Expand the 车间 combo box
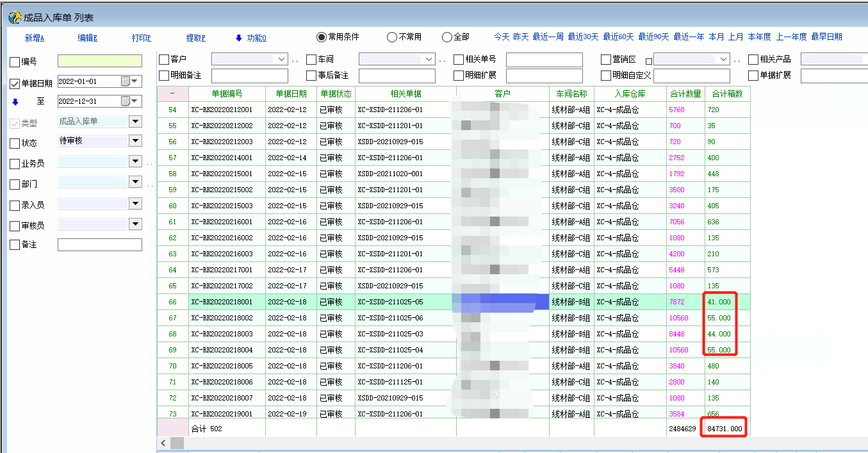The image size is (868, 453). (x=429, y=59)
